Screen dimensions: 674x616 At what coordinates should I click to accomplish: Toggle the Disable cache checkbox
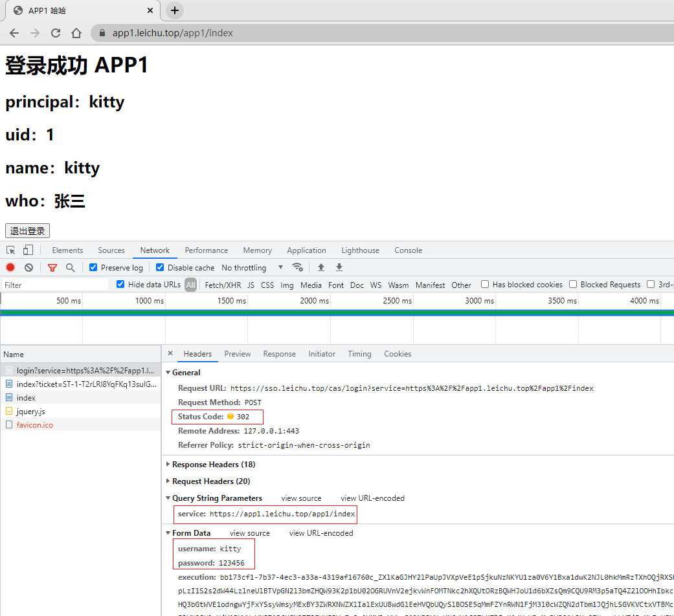(x=160, y=268)
